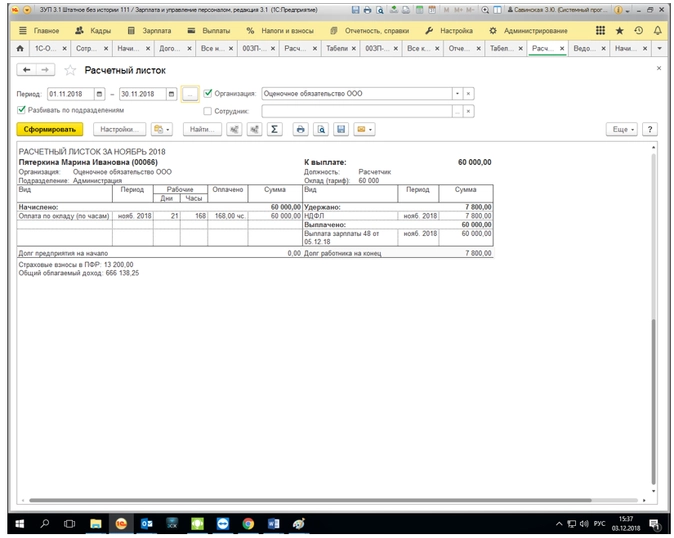The image size is (674, 538).
Task: Expand the Организация dropdown arrow
Action: [457, 94]
